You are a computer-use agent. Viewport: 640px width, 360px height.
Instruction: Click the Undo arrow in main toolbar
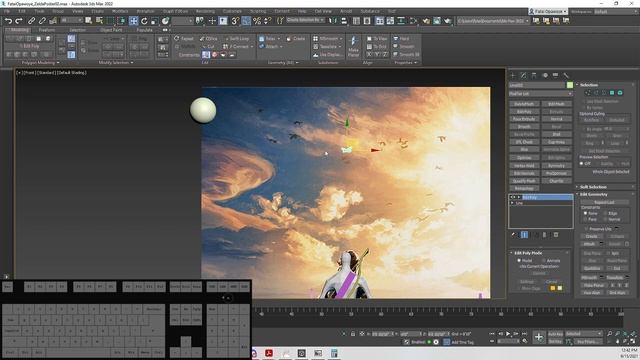point(8,20)
